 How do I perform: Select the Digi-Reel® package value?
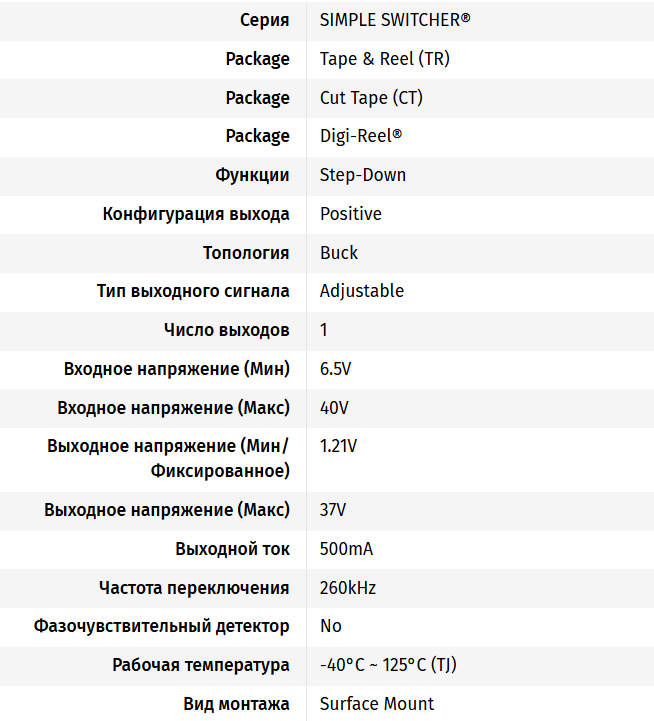click(x=361, y=136)
